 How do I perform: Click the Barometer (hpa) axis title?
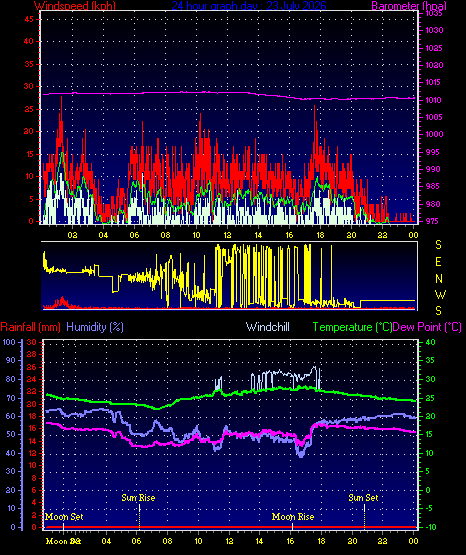(x=409, y=5)
